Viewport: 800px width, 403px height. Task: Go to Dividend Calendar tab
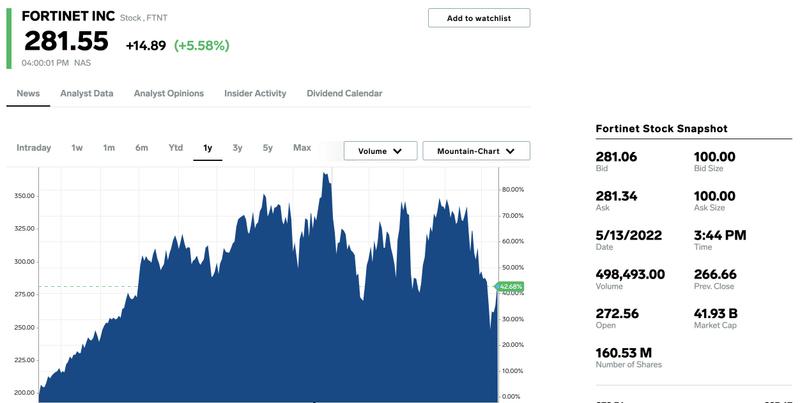(344, 93)
